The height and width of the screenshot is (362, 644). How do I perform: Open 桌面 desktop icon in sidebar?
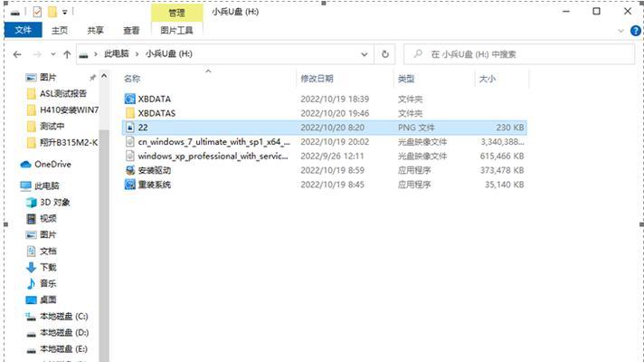(32, 300)
